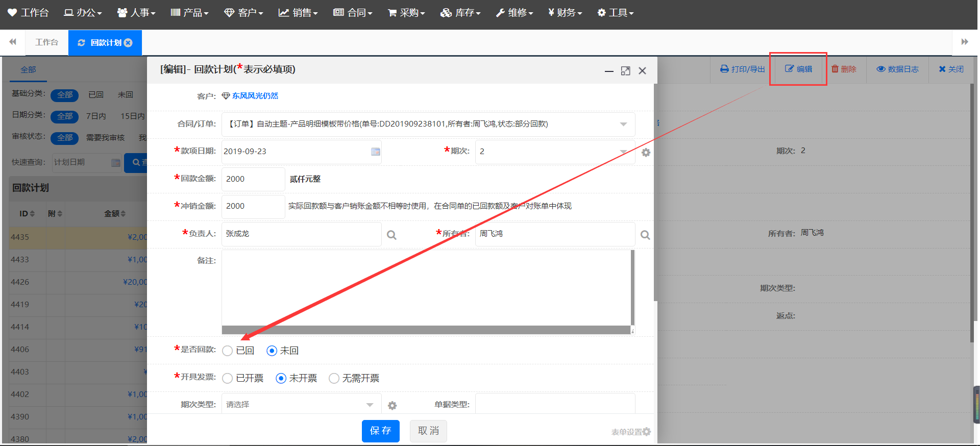
Task: Expand the 合同/订单 dropdown
Action: point(623,125)
